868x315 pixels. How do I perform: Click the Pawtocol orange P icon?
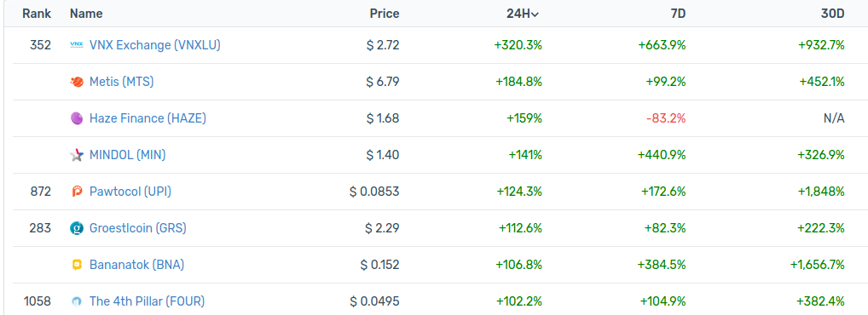[77, 192]
